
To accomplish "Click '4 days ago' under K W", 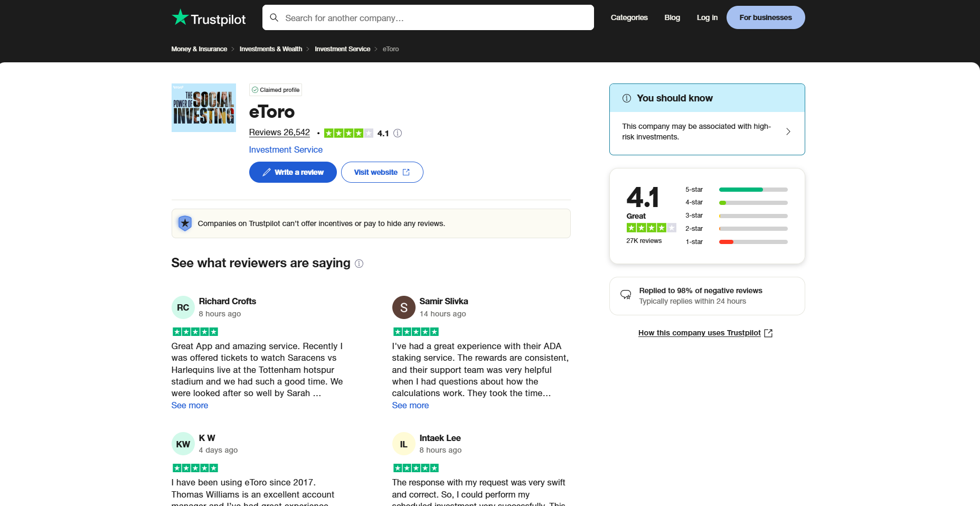I will click(x=218, y=450).
